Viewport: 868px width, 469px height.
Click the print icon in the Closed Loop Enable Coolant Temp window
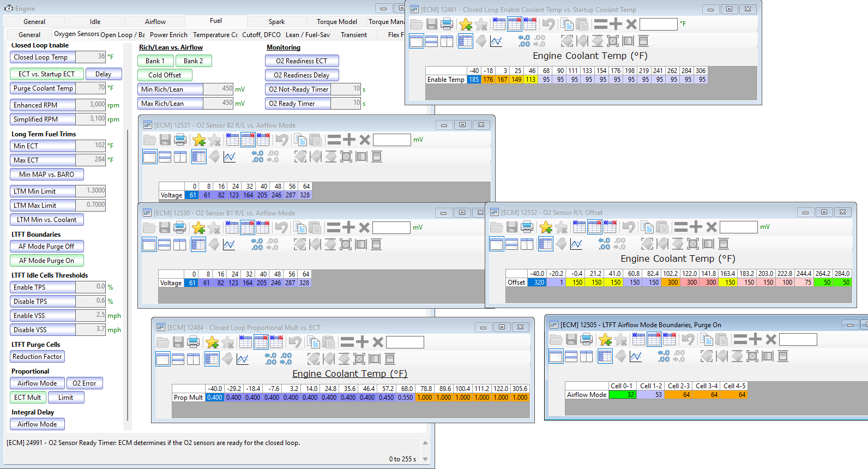pos(447,24)
